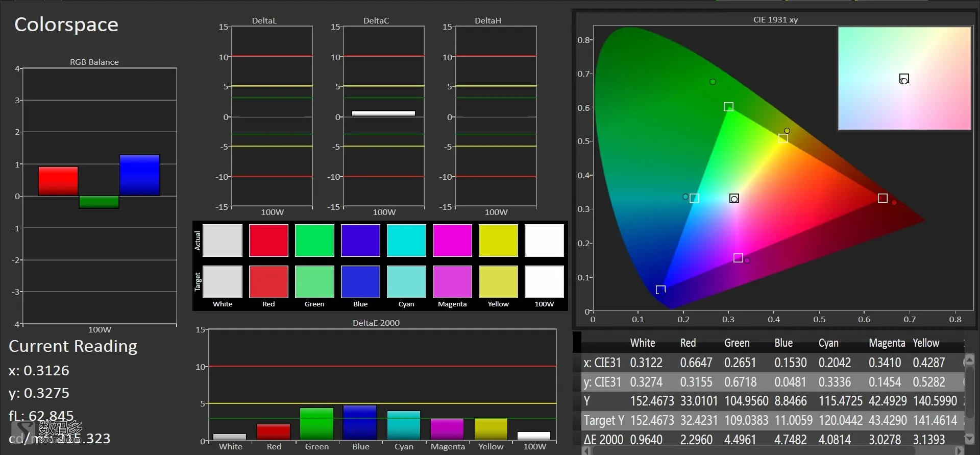Select the Actual Blue swatch

tap(360, 241)
